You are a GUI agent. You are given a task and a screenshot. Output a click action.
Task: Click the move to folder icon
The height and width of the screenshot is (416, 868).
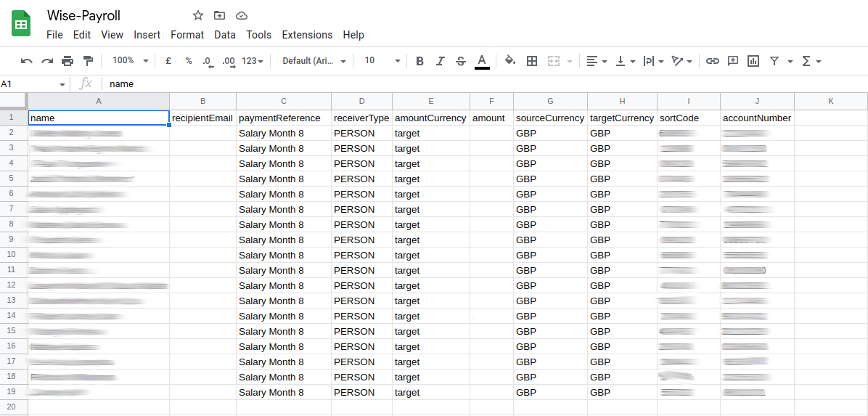(x=219, y=15)
